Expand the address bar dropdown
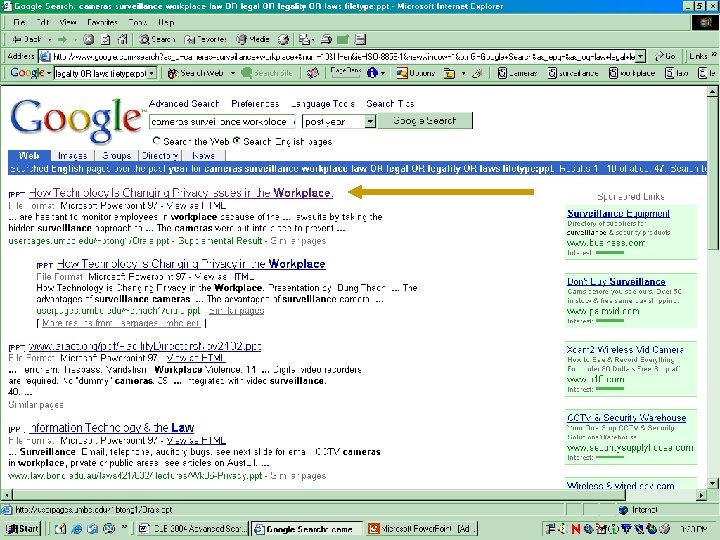The image size is (720, 540). click(641, 56)
